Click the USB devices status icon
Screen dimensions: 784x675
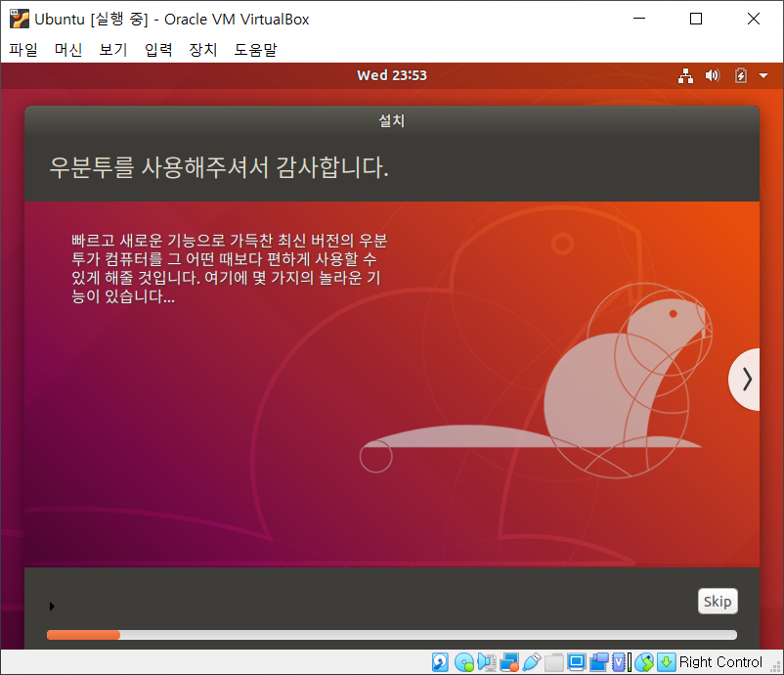[x=532, y=662]
